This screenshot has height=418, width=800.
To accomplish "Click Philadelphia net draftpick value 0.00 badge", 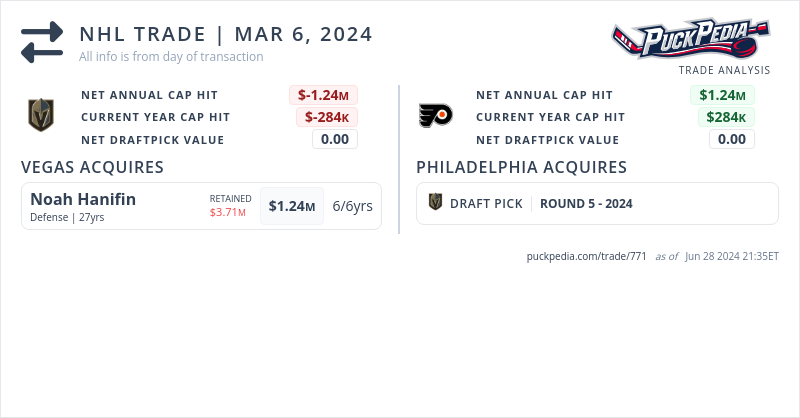I will pos(732,139).
